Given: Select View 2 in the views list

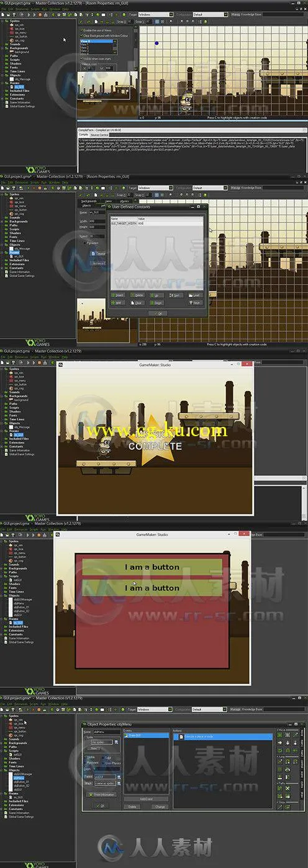Looking at the screenshot, I should (96, 47).
